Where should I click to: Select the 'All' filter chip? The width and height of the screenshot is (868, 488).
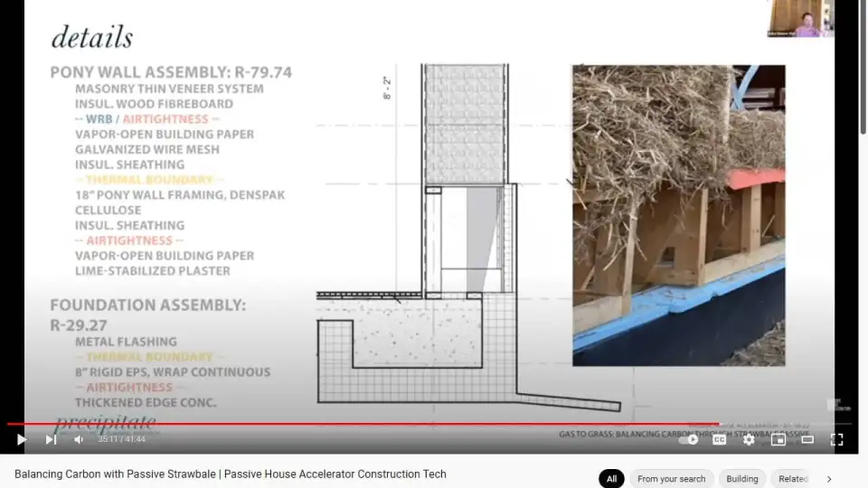(x=611, y=479)
